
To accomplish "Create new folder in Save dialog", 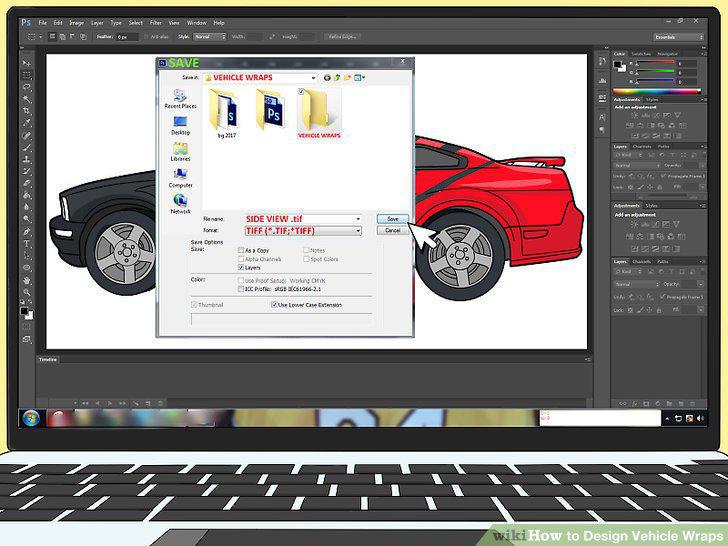I will [347, 78].
